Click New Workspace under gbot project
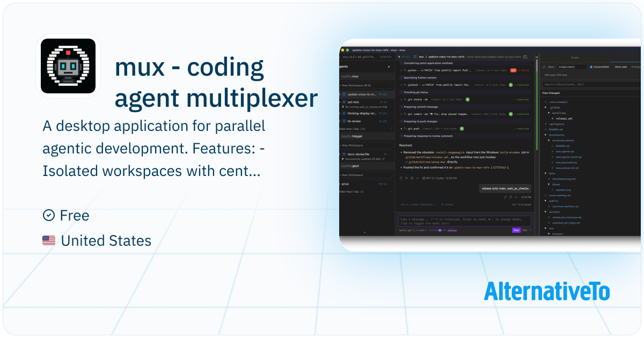The width and height of the screenshot is (644, 338). pyautogui.click(x=365, y=175)
